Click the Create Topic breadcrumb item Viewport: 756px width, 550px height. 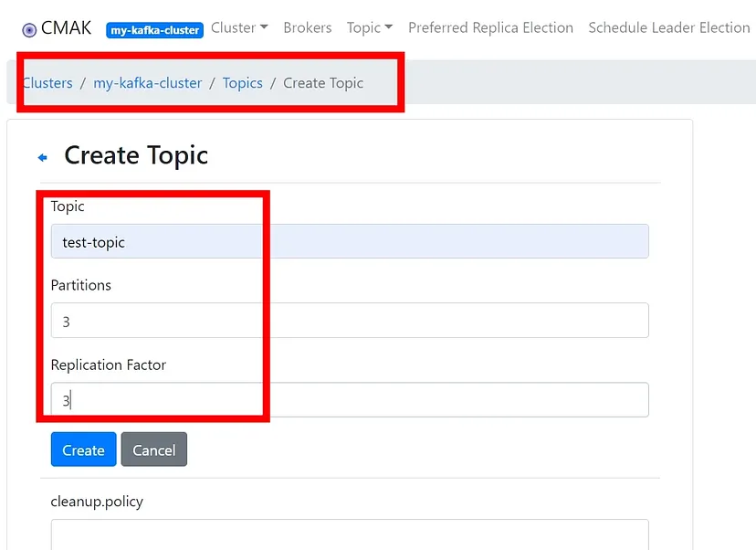(323, 83)
